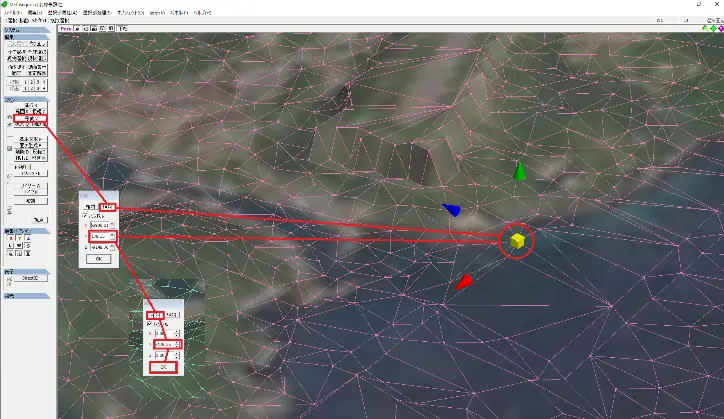The width and height of the screenshot is (724, 419).
Task: Click the green Y-axis cone handle
Action: pyautogui.click(x=519, y=171)
